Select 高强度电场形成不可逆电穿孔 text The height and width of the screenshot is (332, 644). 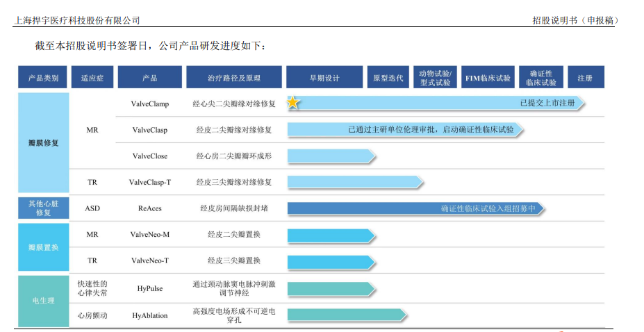(233, 315)
